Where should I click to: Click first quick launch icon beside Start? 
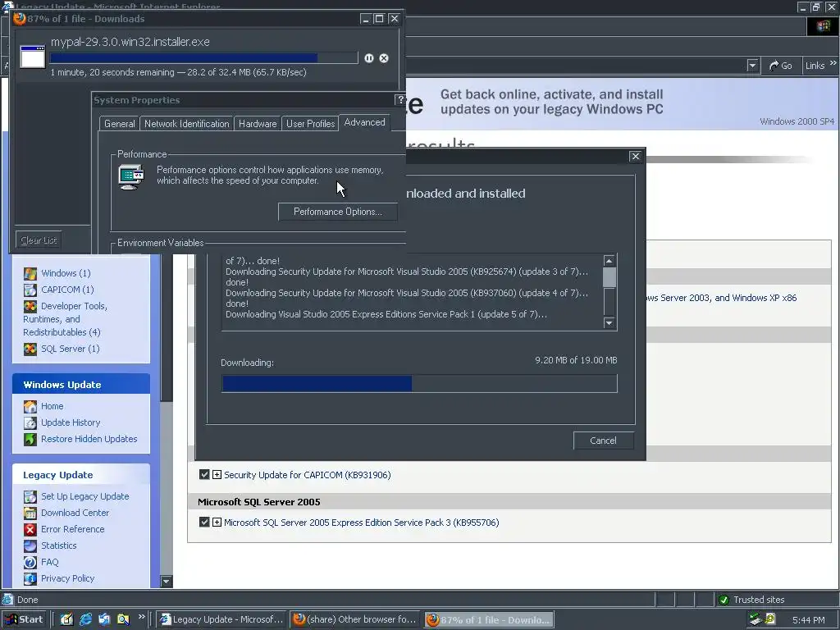pos(66,619)
